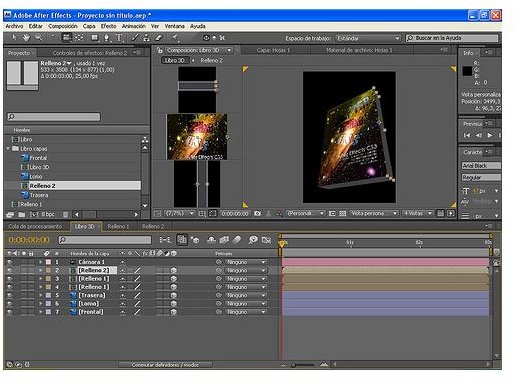This screenshot has height=386, width=514.
Task: Open the 4 Vistas layout dropdown
Action: tap(417, 213)
